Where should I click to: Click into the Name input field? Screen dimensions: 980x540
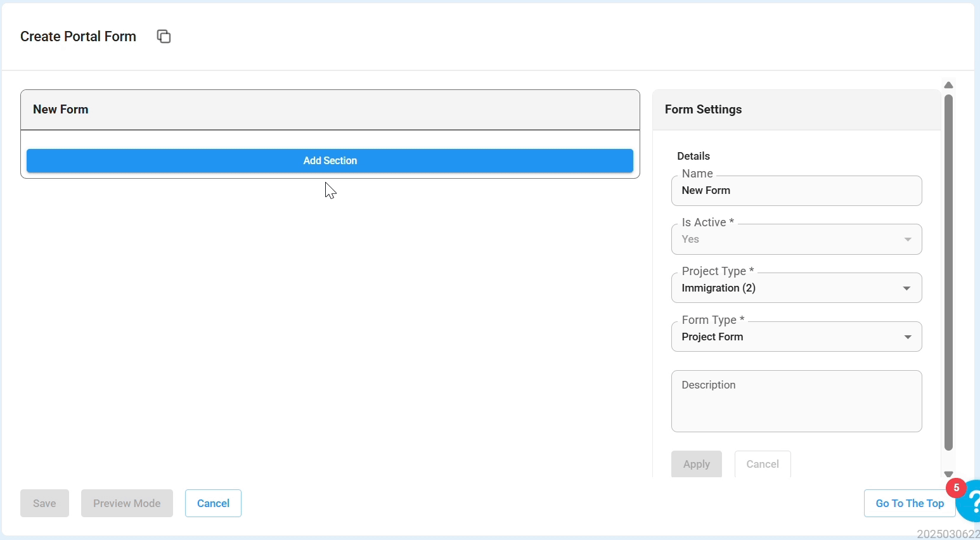[796, 191]
